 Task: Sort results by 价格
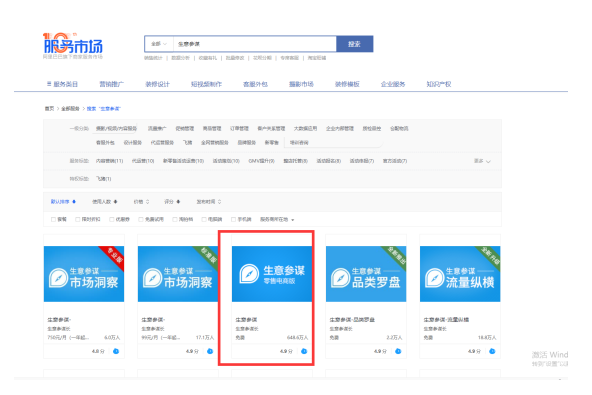tap(141, 202)
